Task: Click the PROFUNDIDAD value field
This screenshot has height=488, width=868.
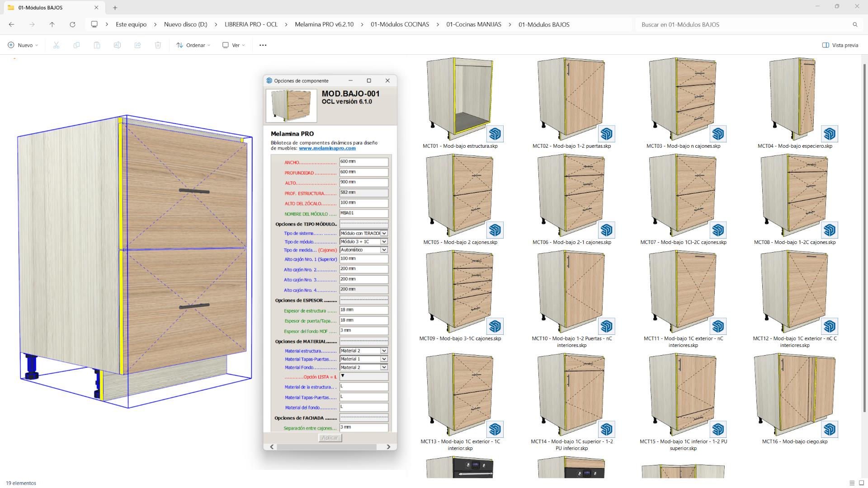Action: click(364, 172)
